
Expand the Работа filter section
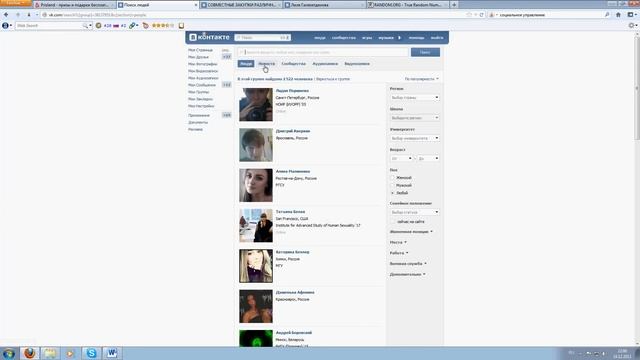399,253
